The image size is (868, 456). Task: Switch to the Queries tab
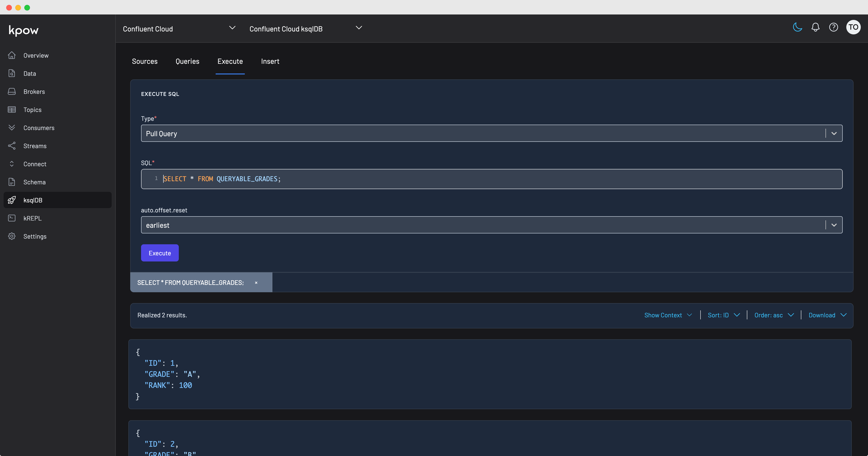pos(187,61)
